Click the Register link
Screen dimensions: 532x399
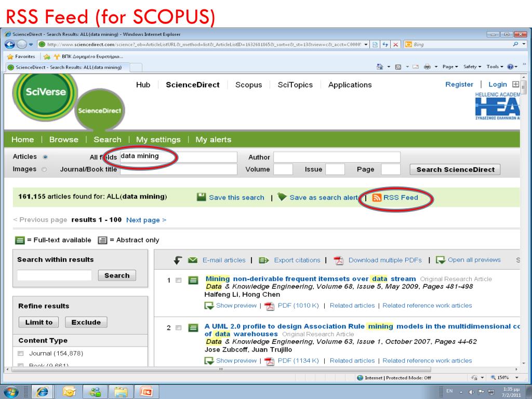click(x=459, y=84)
